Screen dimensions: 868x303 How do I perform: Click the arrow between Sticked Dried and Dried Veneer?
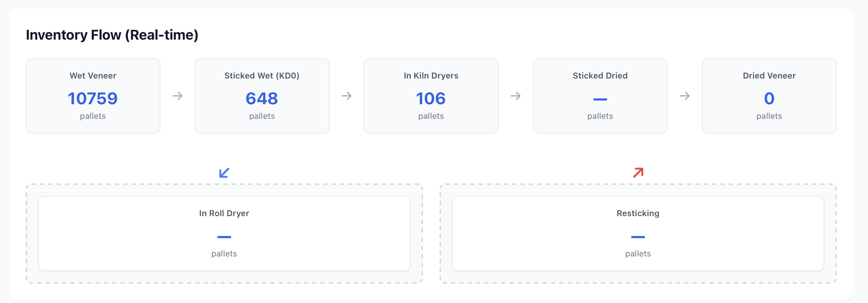coord(685,96)
